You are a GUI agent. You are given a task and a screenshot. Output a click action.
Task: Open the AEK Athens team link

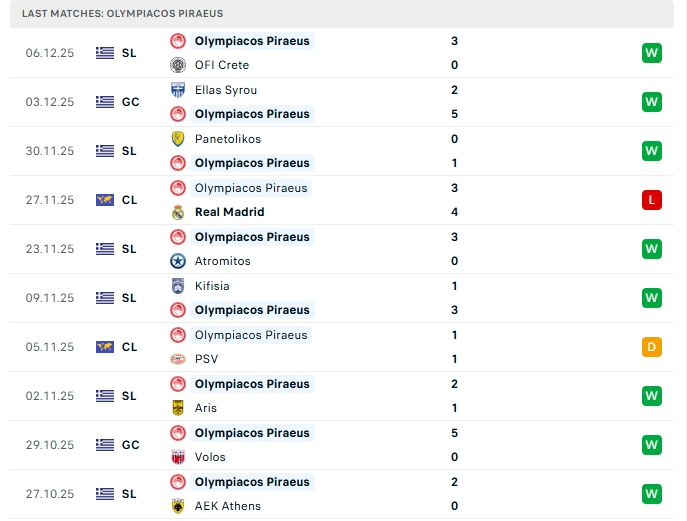click(x=227, y=506)
